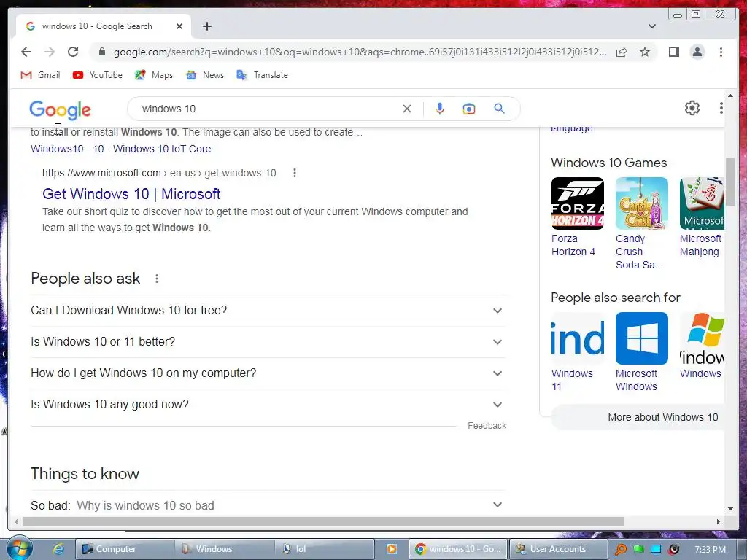
Task: Open Gmail bookmark
Action: click(x=41, y=75)
